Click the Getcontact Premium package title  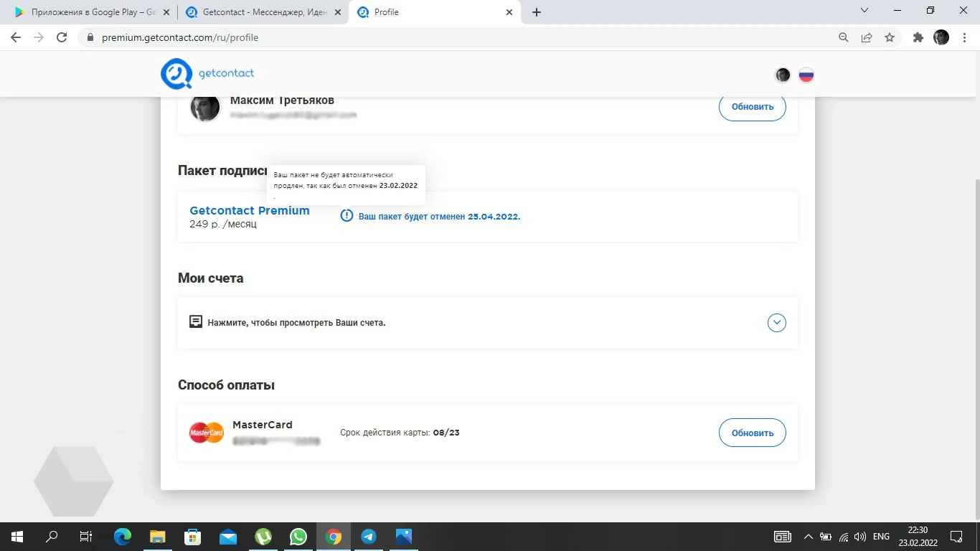click(x=250, y=210)
